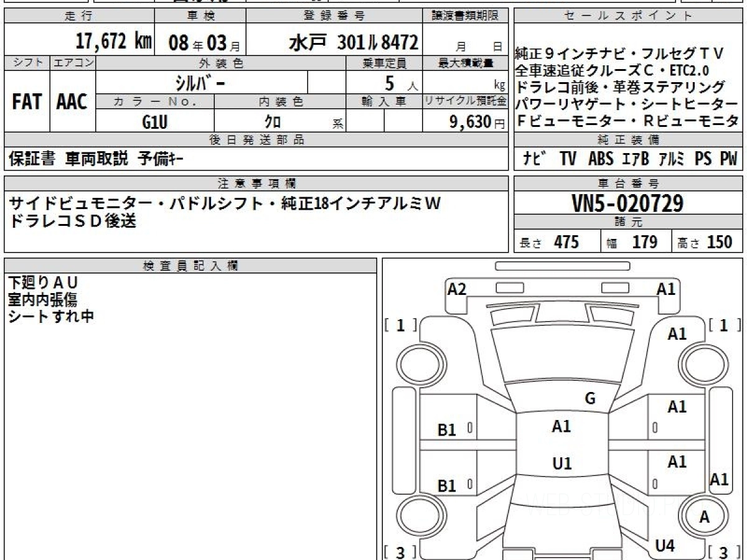Click the license plate shape above car diagram
The width and height of the screenshot is (747, 560).
tap(562, 266)
